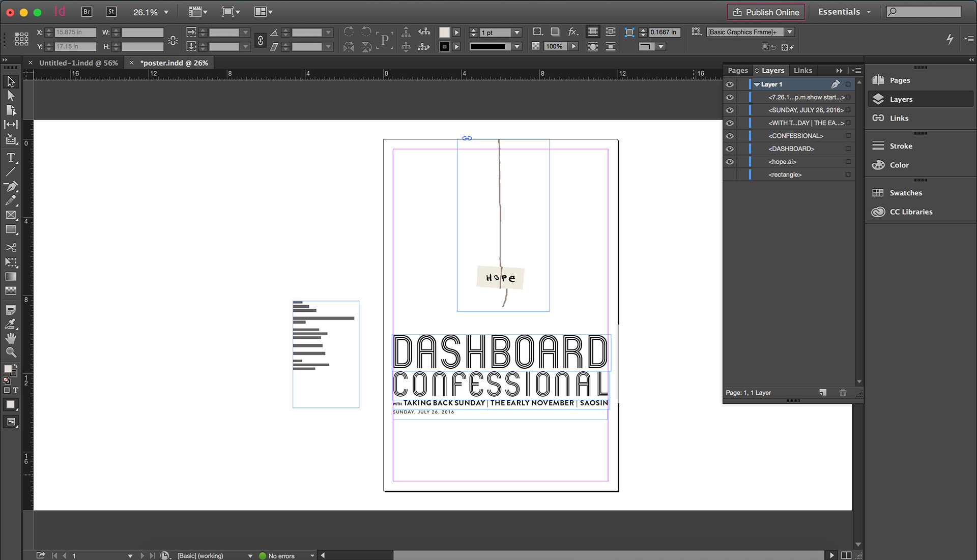Screen dimensions: 977x560
Task: Select the Selection tool
Action: [x=11, y=81]
